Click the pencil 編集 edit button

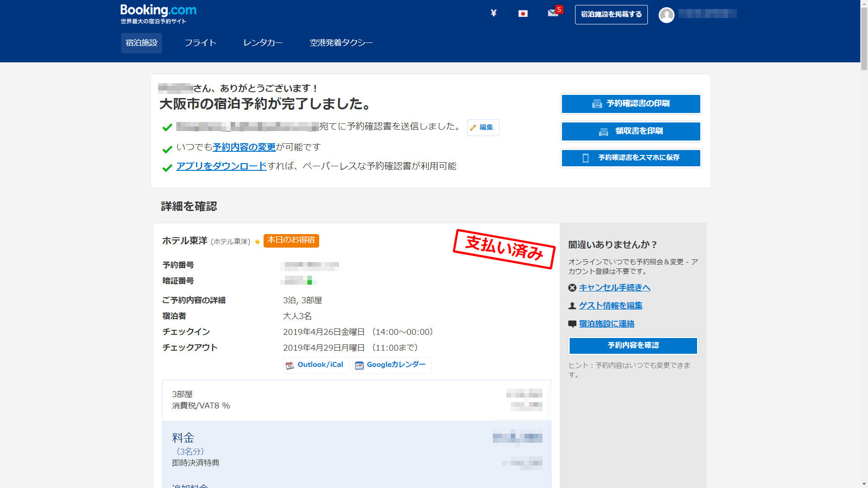[483, 127]
